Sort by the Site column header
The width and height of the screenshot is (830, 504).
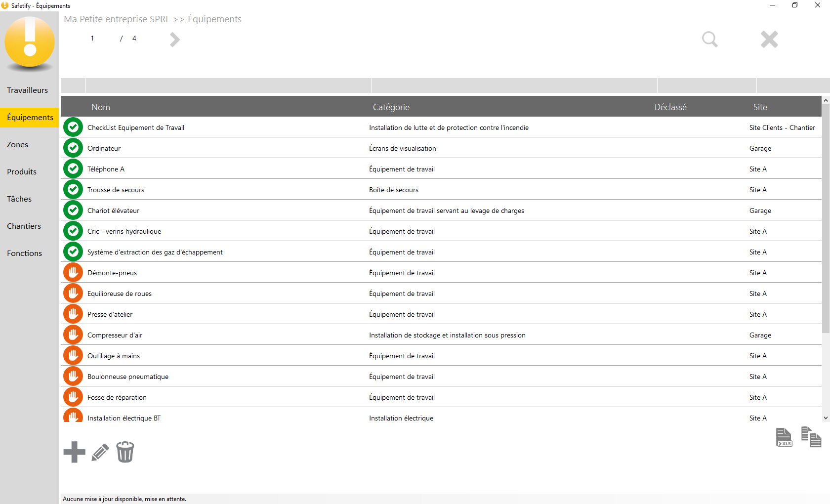coord(760,107)
